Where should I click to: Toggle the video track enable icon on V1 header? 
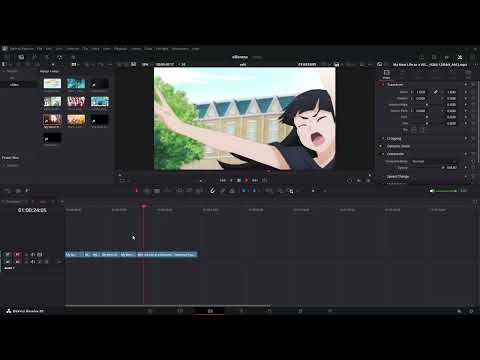[x=40, y=254]
